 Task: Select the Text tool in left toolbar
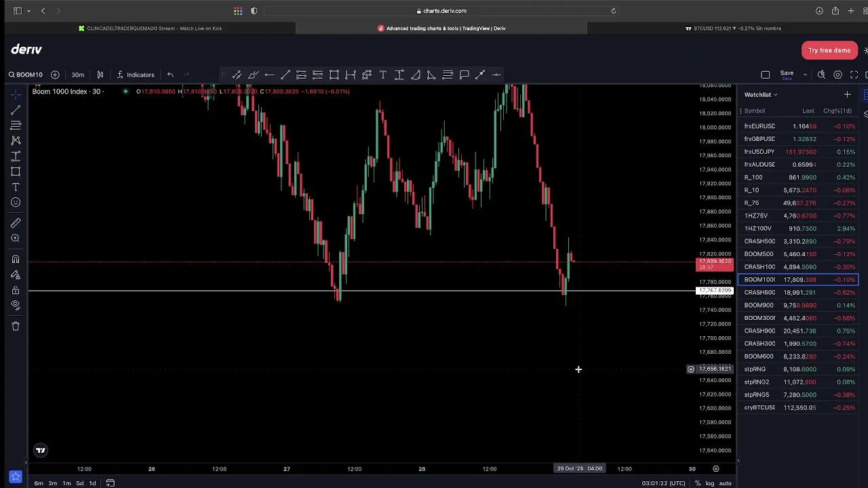pos(16,187)
